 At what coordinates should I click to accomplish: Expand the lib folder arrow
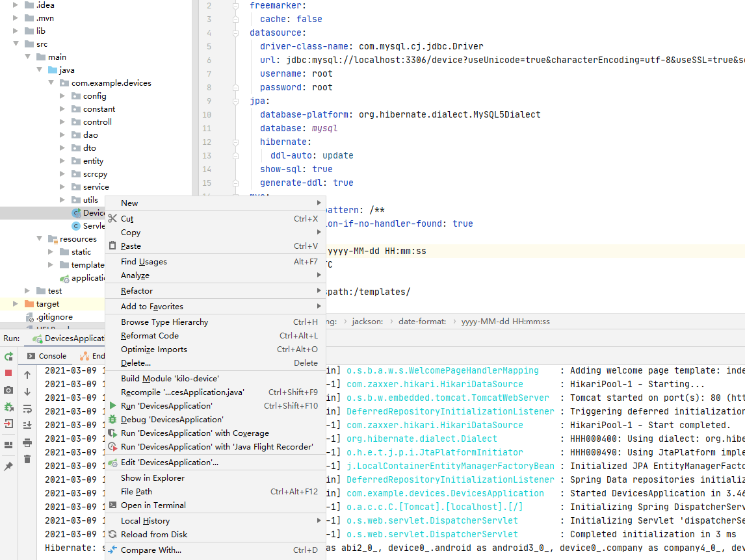pos(16,31)
